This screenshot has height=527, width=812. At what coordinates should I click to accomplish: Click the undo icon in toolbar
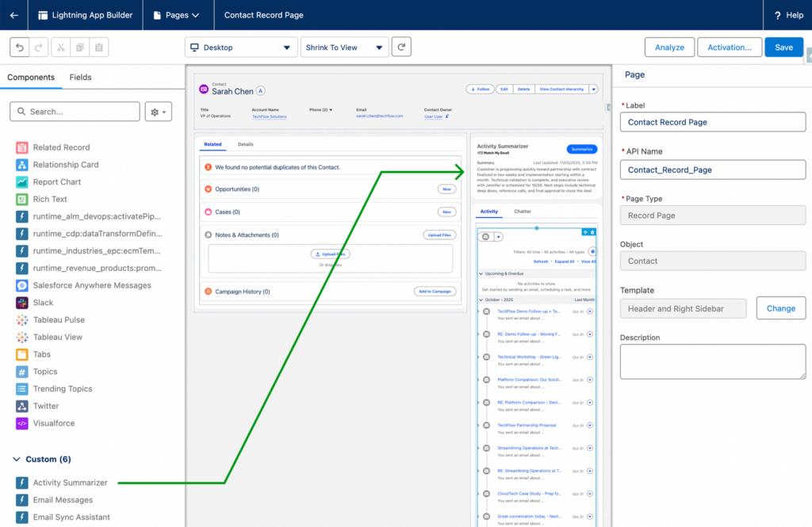(x=20, y=48)
